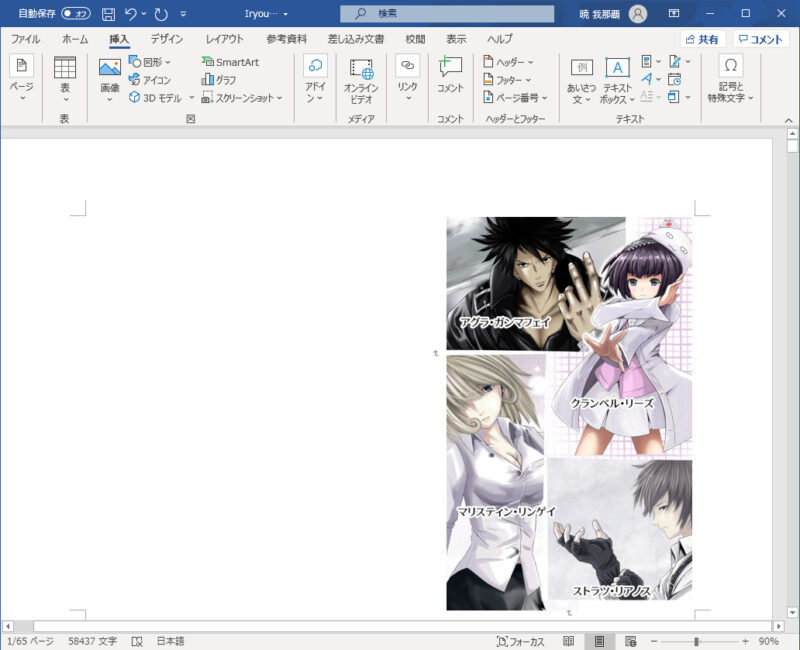Insert a SmartArt graphic

point(231,62)
